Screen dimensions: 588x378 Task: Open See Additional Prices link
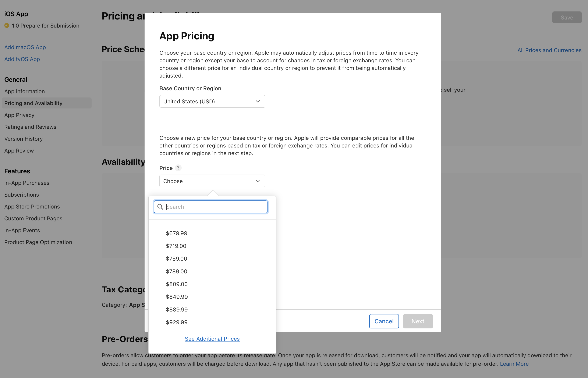click(x=212, y=339)
